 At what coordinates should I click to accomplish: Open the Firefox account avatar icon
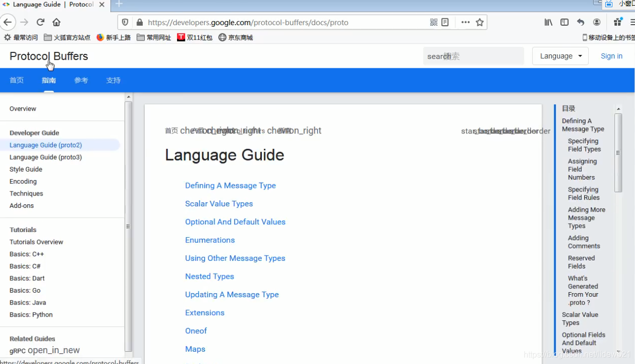pos(596,22)
